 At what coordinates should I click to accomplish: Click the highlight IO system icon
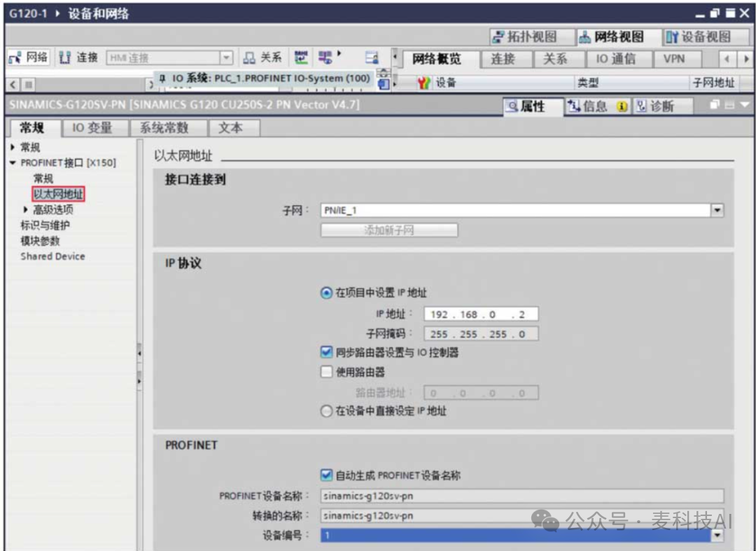tap(325, 58)
